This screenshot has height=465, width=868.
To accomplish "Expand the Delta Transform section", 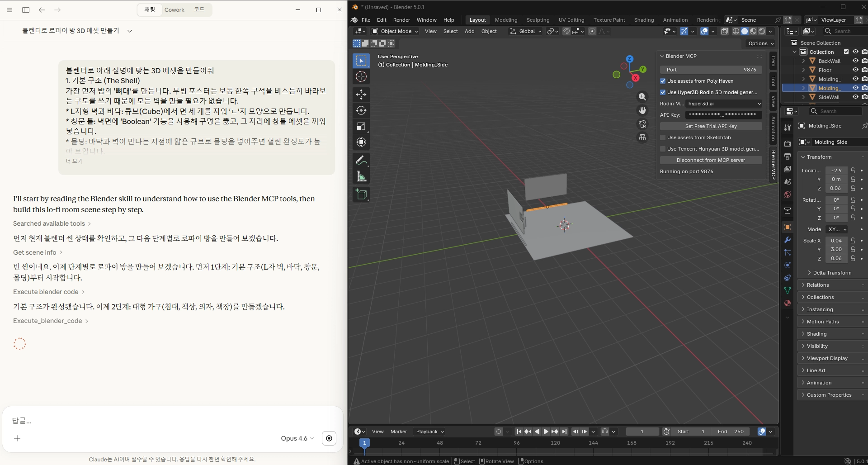I will tap(832, 273).
